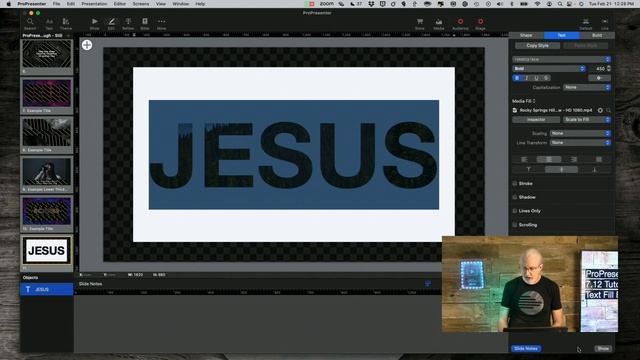
Task: Toggle the Stage screen output icon
Action: [480, 23]
